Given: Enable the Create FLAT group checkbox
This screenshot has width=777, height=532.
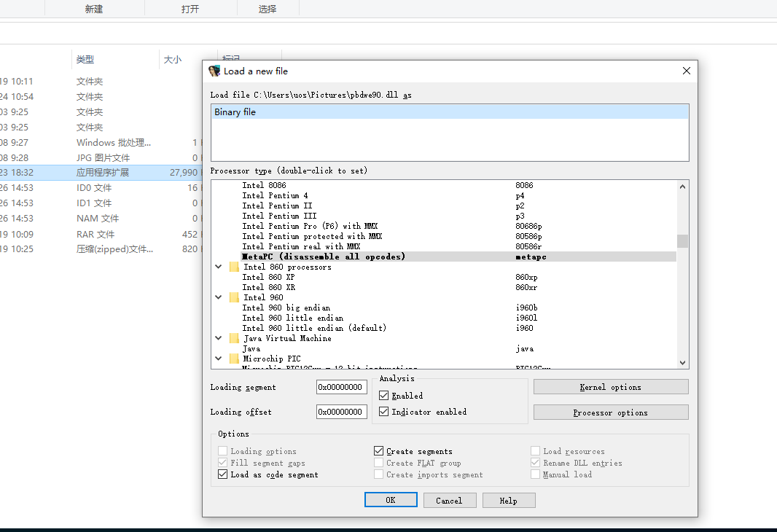Looking at the screenshot, I should pyautogui.click(x=379, y=462).
